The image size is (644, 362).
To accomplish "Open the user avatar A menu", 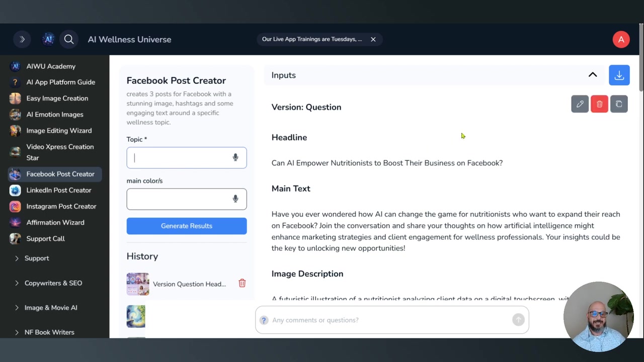I will click(621, 39).
